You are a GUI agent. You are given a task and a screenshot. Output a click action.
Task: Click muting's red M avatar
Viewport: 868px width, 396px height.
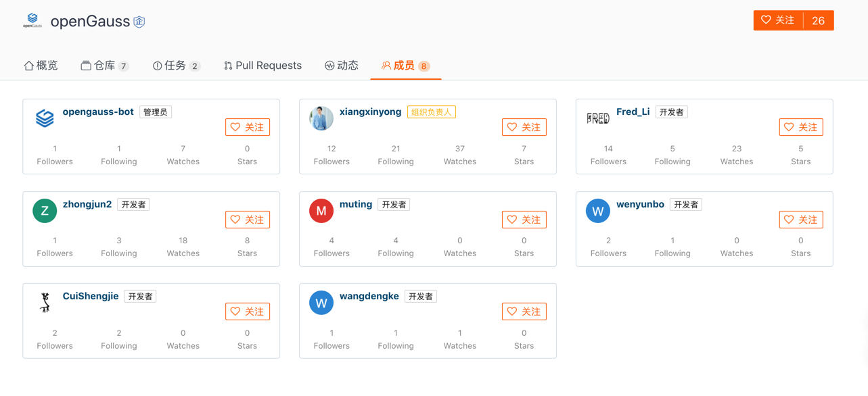[x=321, y=211]
